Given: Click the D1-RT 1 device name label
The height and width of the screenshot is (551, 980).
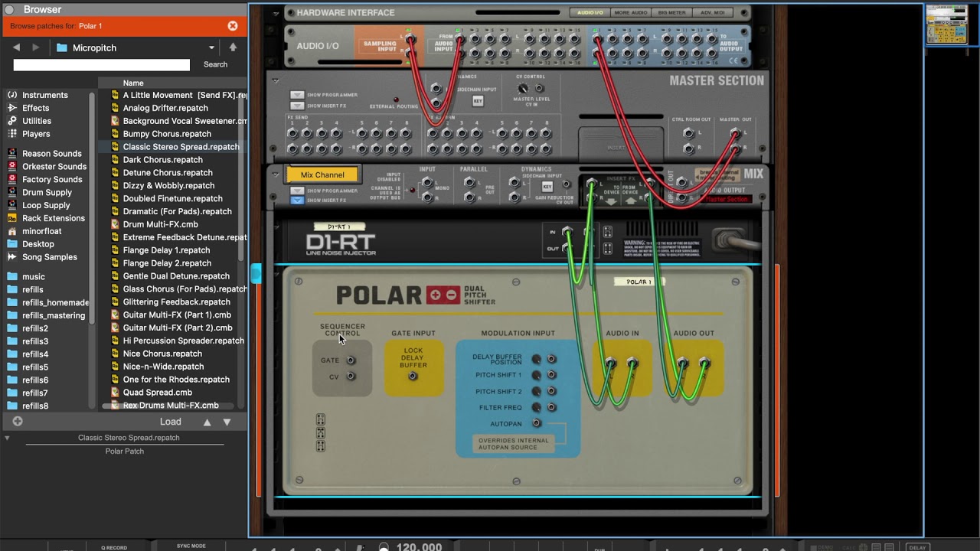Looking at the screenshot, I should [339, 227].
